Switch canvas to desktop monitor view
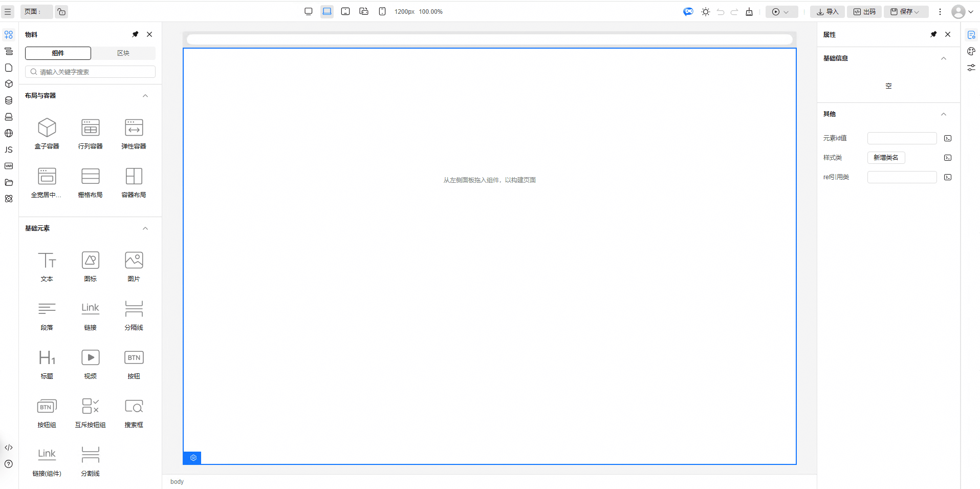The image size is (980, 489). (308, 11)
